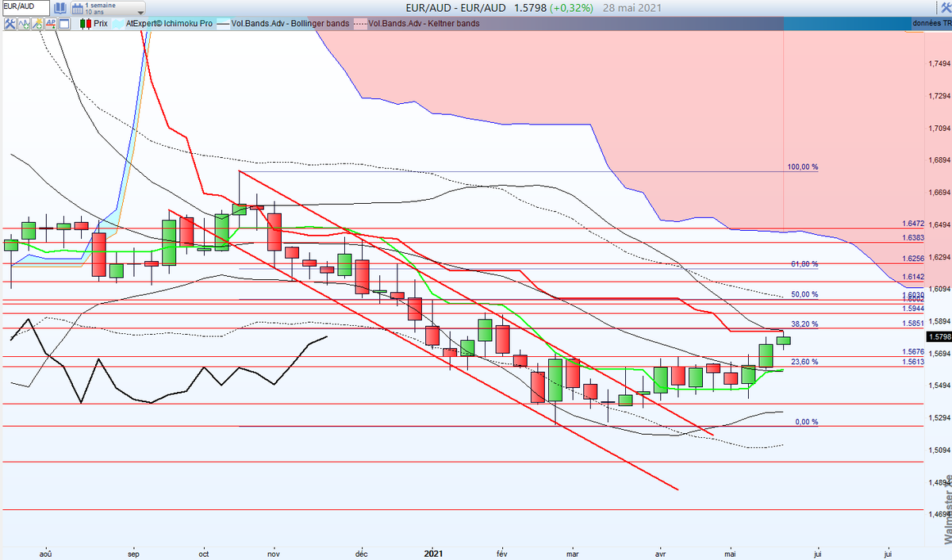Click the 1.6142 level price label

(x=912, y=277)
